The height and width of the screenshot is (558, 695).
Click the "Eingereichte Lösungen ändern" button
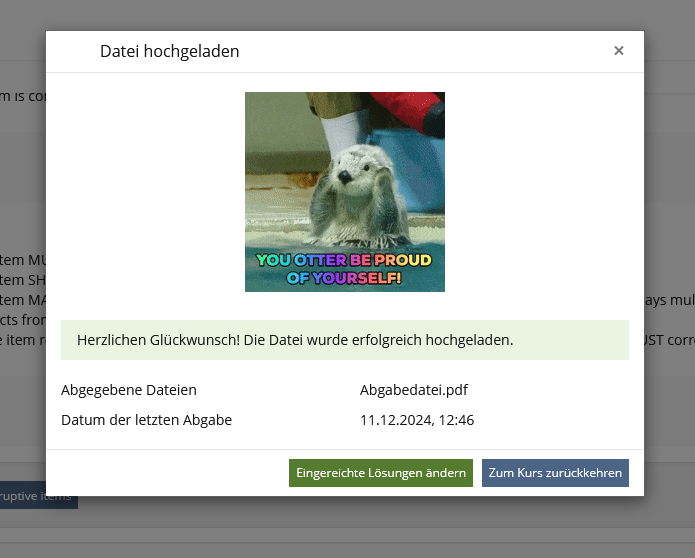380,473
